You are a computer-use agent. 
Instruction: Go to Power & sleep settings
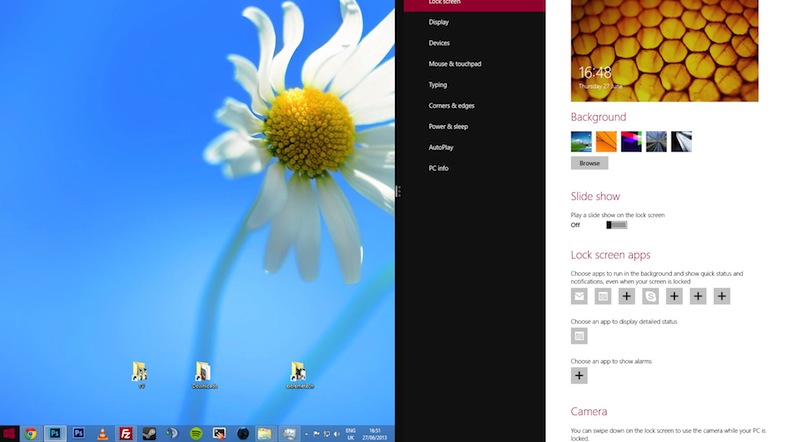pyautogui.click(x=448, y=127)
